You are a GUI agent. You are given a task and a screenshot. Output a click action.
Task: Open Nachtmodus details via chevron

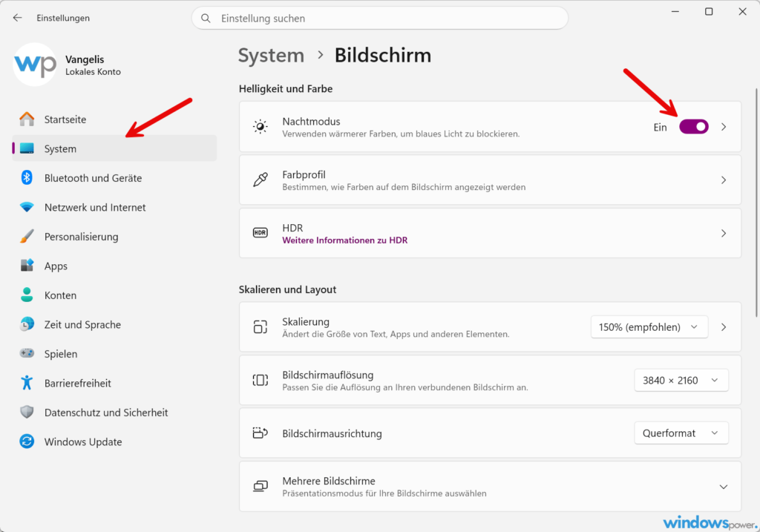[723, 127]
